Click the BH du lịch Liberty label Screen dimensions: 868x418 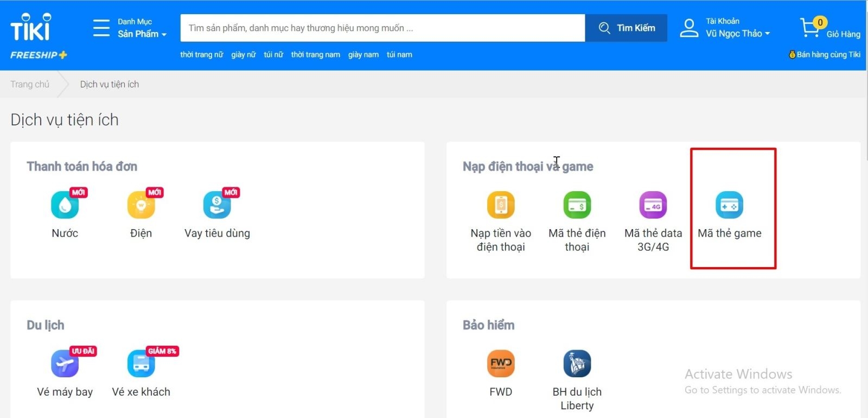(577, 398)
